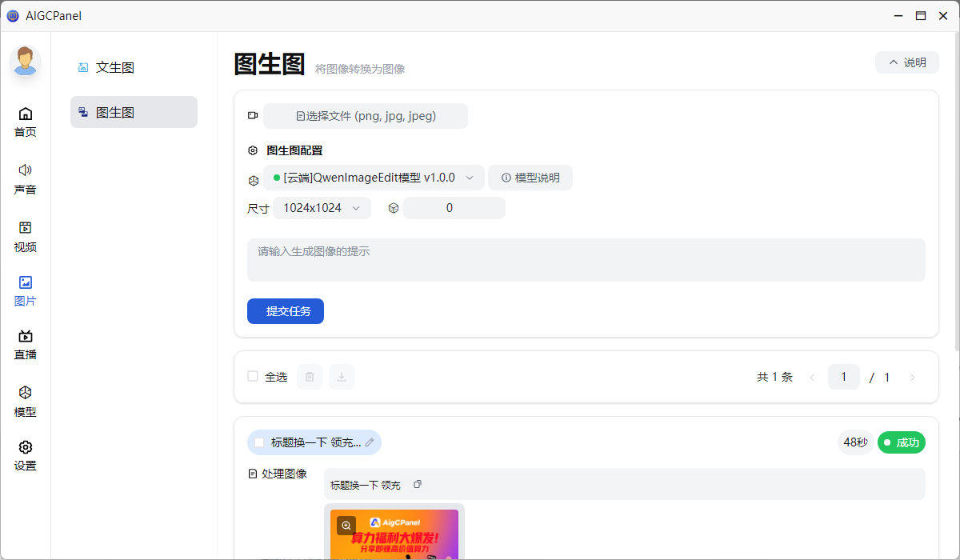Image resolution: width=960 pixels, height=560 pixels.
Task: Click the magnifier zoom icon on thumbnail
Action: [346, 526]
